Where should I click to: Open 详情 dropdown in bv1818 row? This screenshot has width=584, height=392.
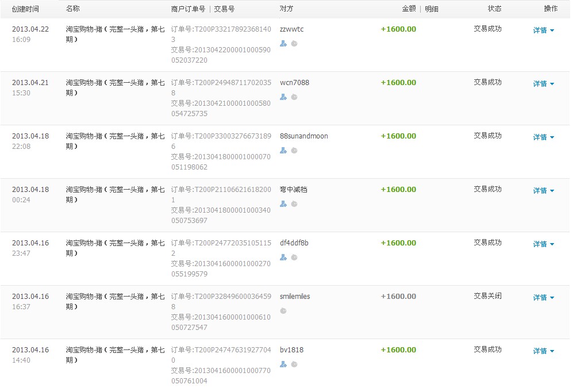coord(543,351)
